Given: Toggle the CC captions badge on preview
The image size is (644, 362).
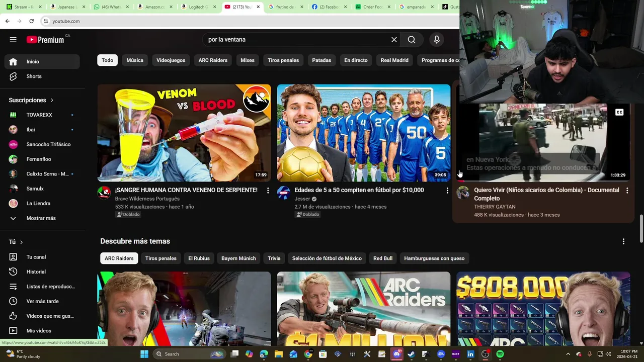Looking at the screenshot, I should click(619, 112).
